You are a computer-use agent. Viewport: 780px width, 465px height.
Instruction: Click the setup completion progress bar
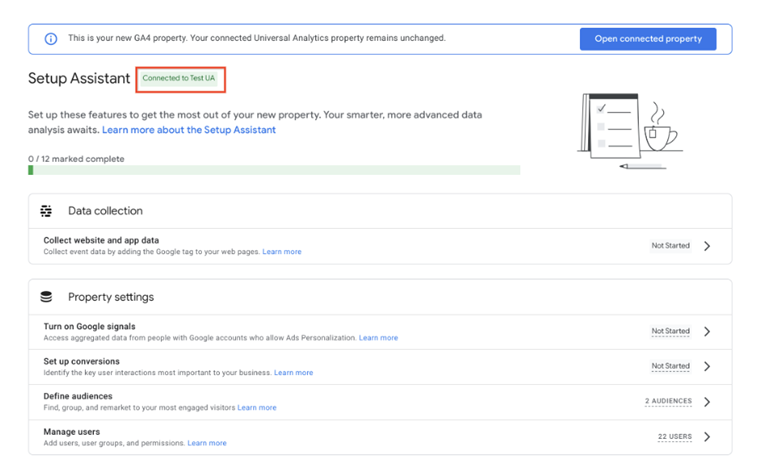coord(274,170)
